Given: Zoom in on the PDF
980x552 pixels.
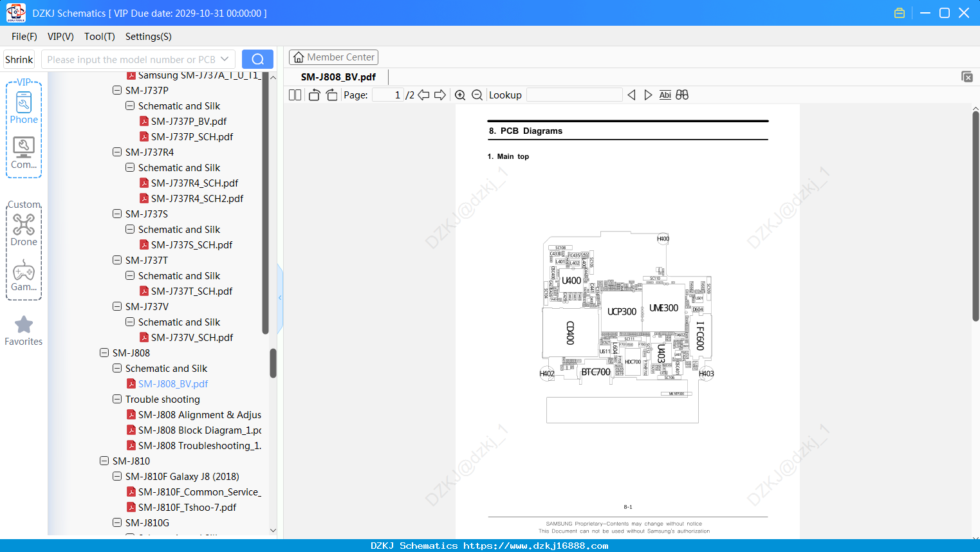Looking at the screenshot, I should coord(460,95).
